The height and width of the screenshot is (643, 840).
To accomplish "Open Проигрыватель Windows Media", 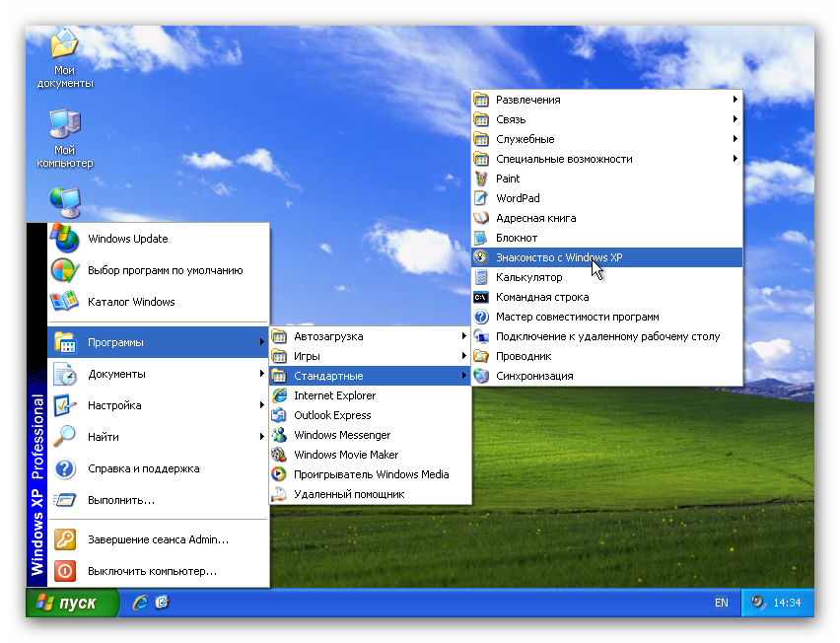I will point(371,474).
